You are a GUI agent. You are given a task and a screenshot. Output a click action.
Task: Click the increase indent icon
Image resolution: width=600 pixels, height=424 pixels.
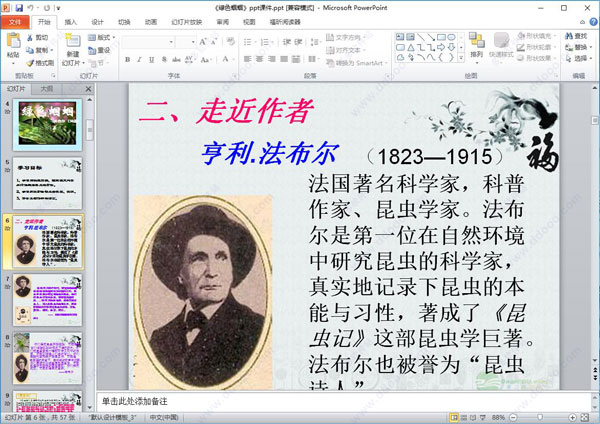pos(298,42)
